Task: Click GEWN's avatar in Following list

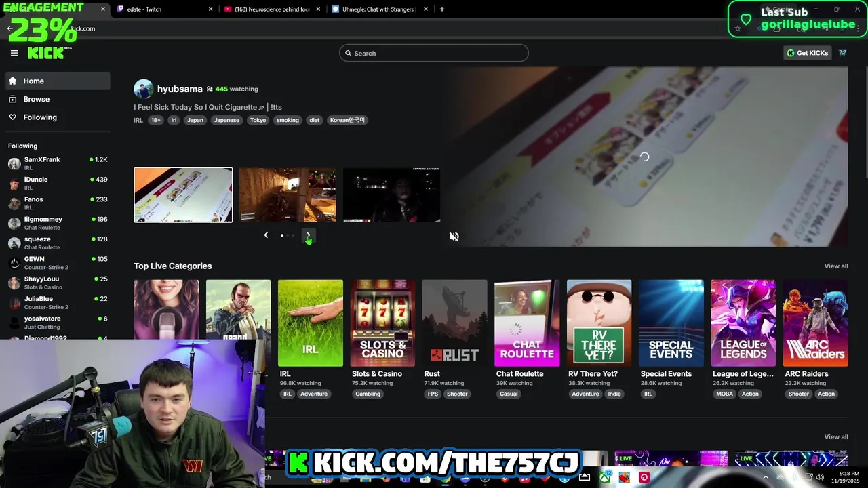Action: click(14, 263)
